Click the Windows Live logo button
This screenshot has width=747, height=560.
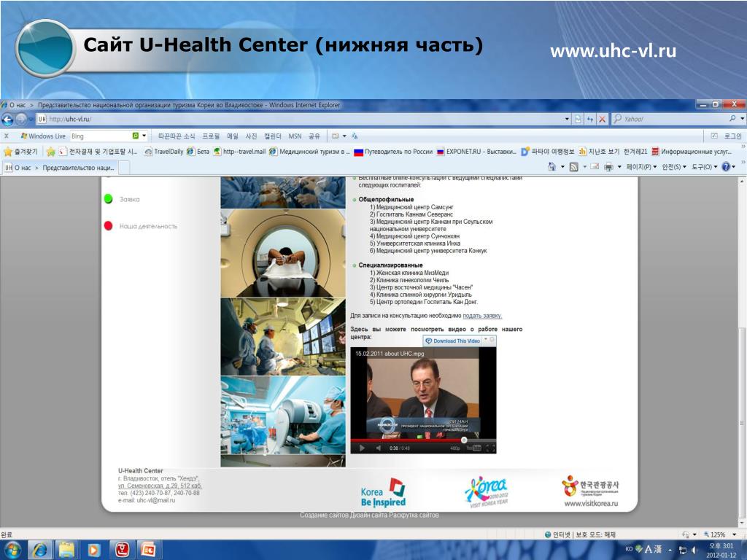[43, 136]
